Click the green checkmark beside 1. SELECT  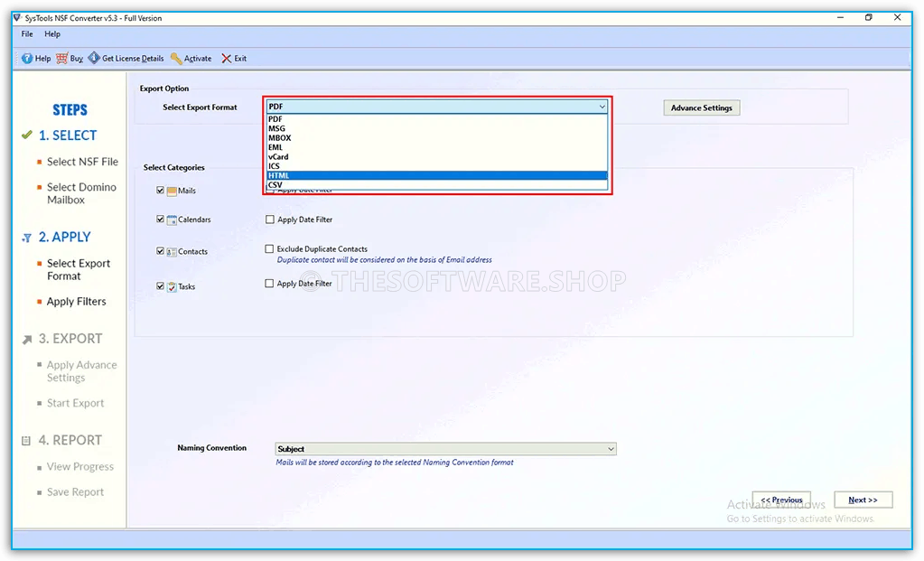pos(26,135)
